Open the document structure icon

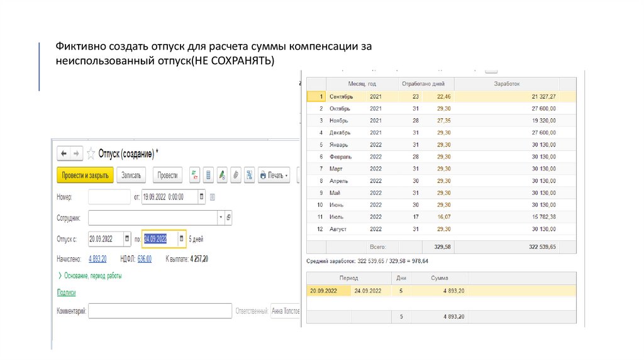250,175
